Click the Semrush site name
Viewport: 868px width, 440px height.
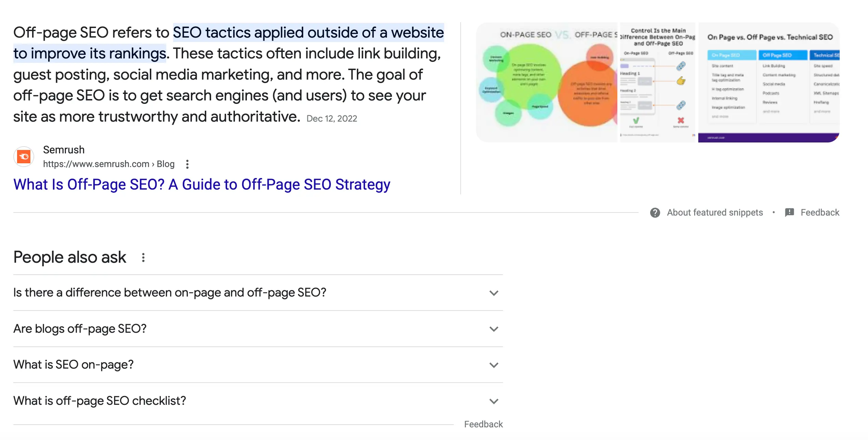(64, 150)
